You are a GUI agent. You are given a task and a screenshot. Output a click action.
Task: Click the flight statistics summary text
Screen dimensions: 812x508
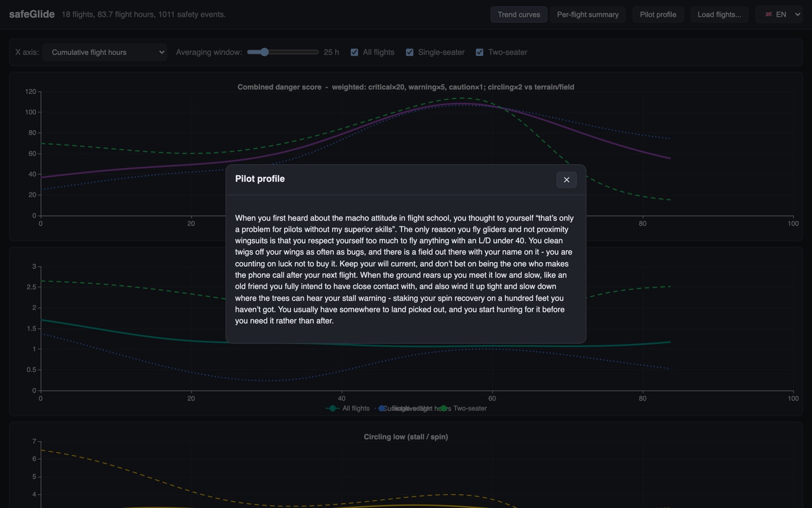(x=144, y=15)
